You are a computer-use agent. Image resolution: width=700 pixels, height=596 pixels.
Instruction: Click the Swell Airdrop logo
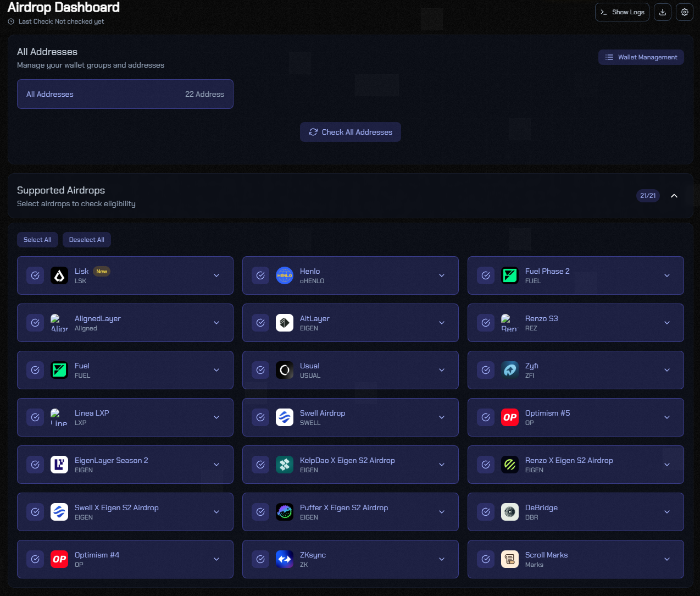coord(285,417)
